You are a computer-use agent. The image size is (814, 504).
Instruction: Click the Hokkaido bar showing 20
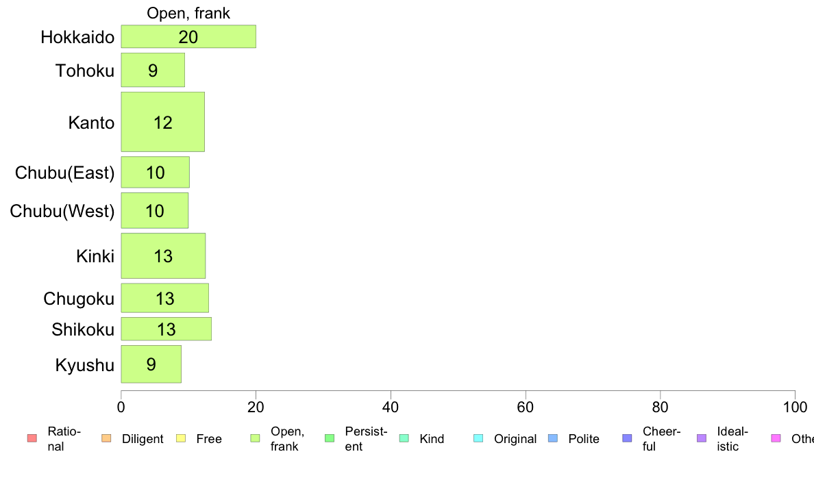[188, 36]
